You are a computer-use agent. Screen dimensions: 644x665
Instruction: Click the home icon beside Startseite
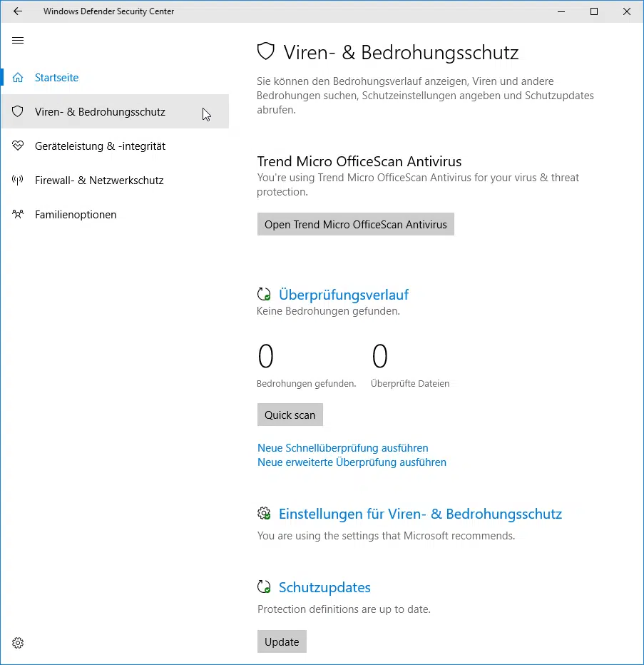[18, 78]
